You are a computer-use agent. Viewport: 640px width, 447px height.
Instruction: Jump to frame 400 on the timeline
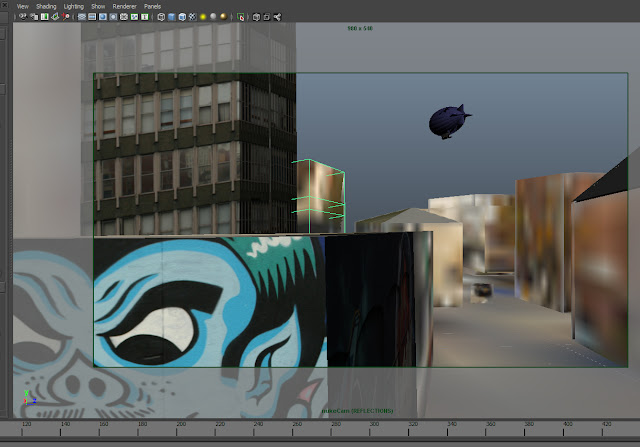(x=568, y=424)
